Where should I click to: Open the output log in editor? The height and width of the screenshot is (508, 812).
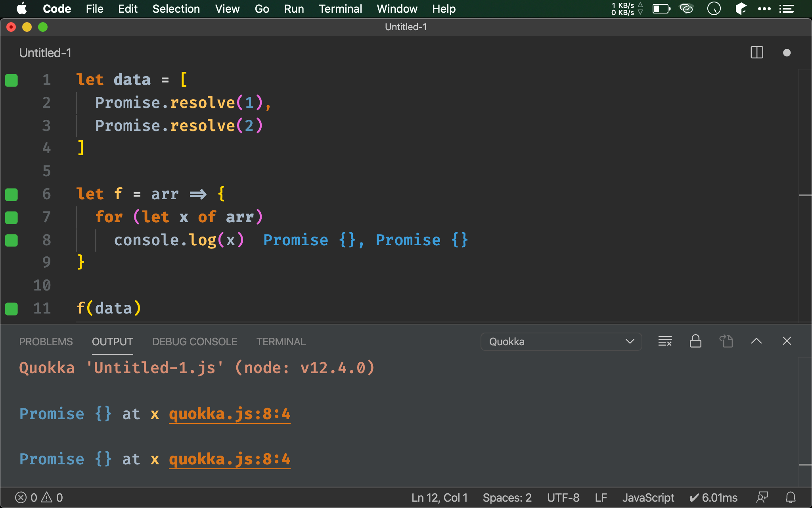click(726, 341)
